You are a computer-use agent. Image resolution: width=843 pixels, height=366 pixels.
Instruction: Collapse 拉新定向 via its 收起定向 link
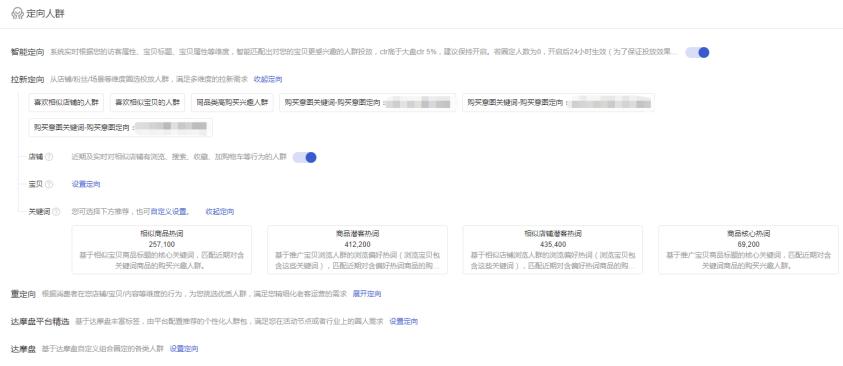coord(268,80)
